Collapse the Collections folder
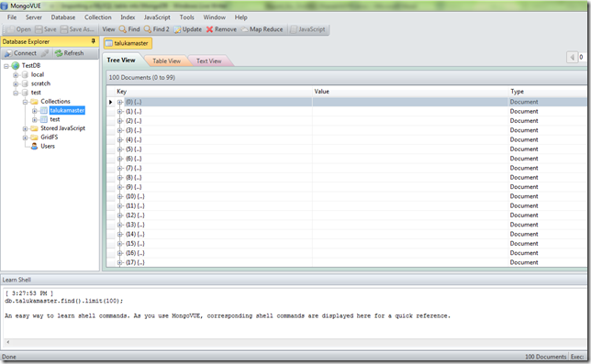Screen dimensions: 591x364 coord(26,102)
